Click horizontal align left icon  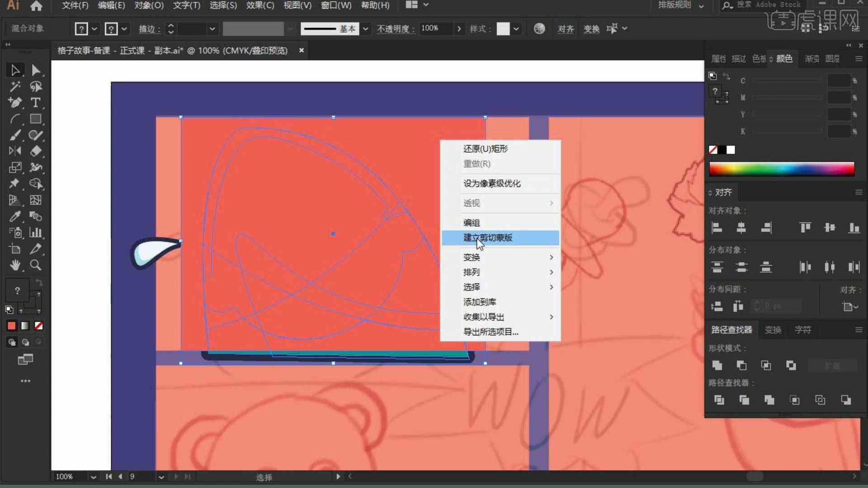(717, 228)
